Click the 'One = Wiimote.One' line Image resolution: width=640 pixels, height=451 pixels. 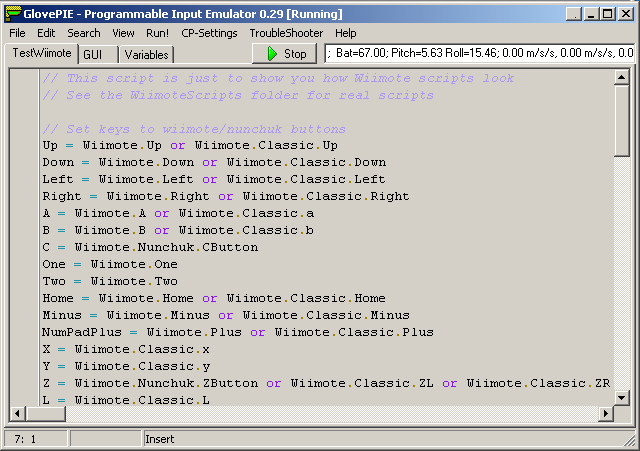tap(110, 264)
